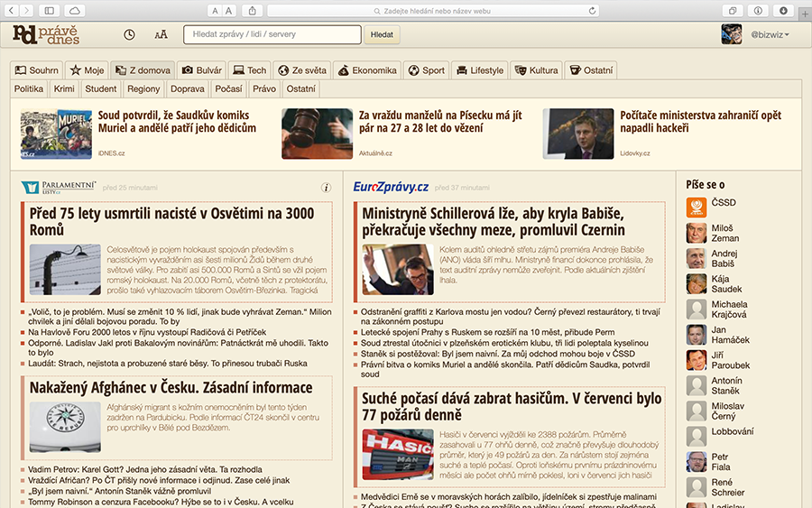Switch to the Sport tab
The height and width of the screenshot is (508, 812).
[426, 70]
